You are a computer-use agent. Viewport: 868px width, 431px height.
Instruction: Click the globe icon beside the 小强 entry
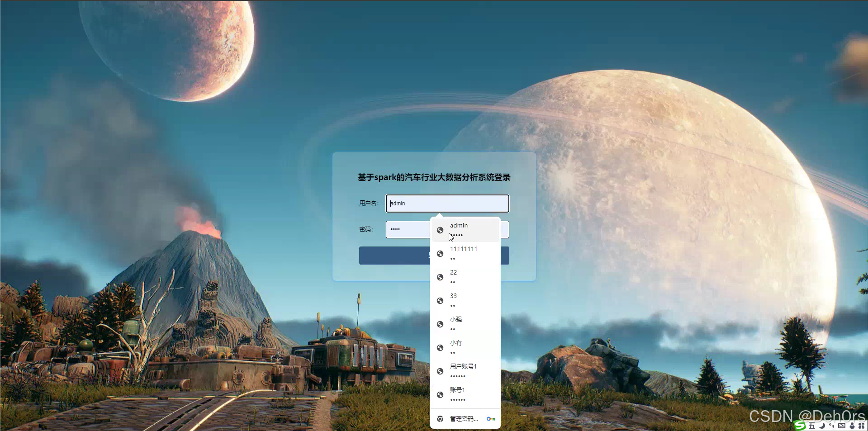[x=440, y=324]
